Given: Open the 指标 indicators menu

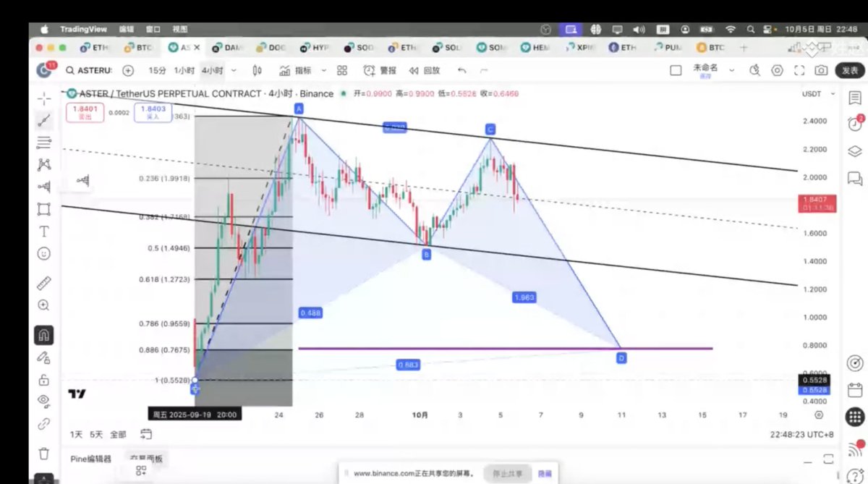Looking at the screenshot, I should coord(296,70).
